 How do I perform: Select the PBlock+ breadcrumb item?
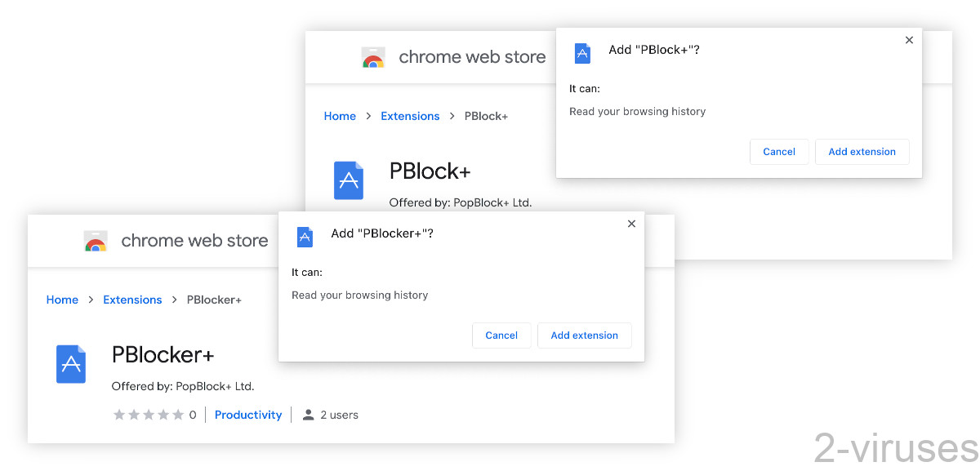[x=486, y=115]
